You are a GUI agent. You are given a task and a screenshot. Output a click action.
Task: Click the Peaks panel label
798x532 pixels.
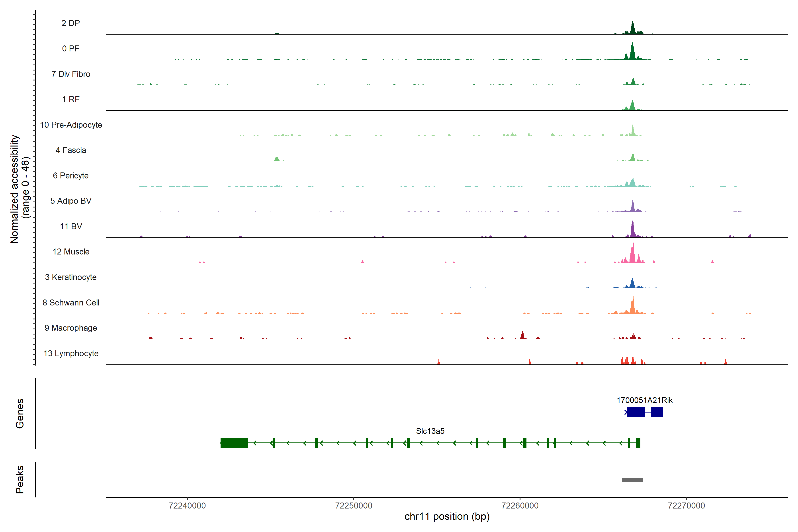click(20, 479)
